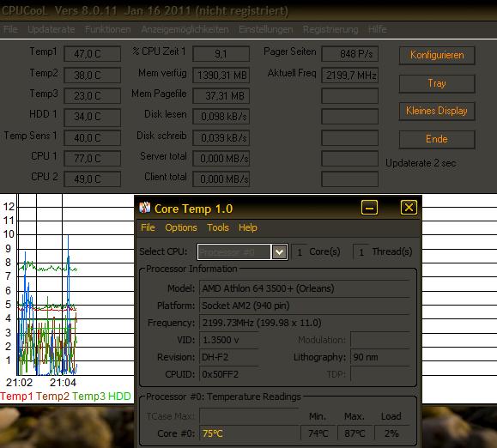The height and width of the screenshot is (448, 497).
Task: Click the Core #0 temperature 75°C
Action: point(249,433)
